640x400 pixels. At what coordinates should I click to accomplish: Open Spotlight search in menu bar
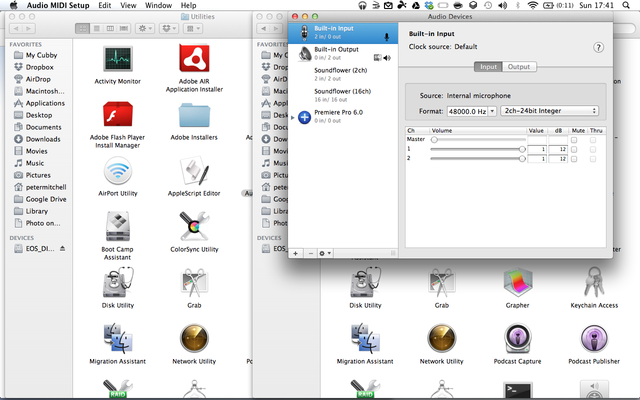click(626, 5)
